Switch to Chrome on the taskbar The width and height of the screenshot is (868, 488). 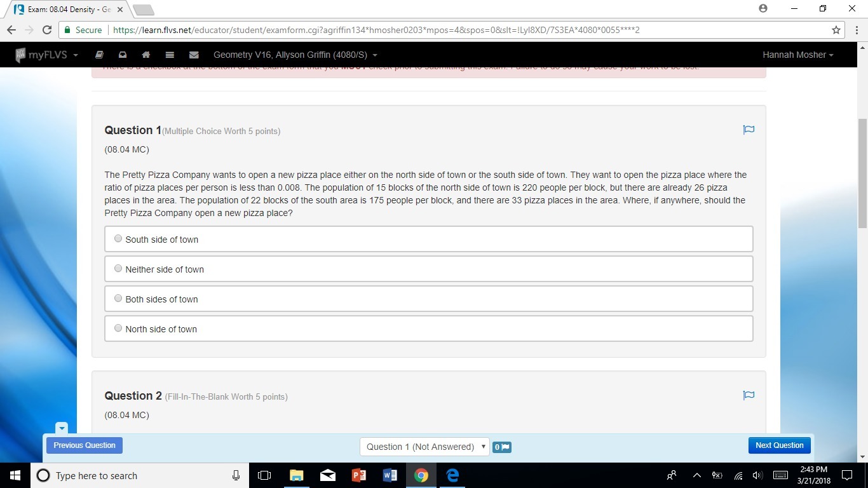(421, 475)
